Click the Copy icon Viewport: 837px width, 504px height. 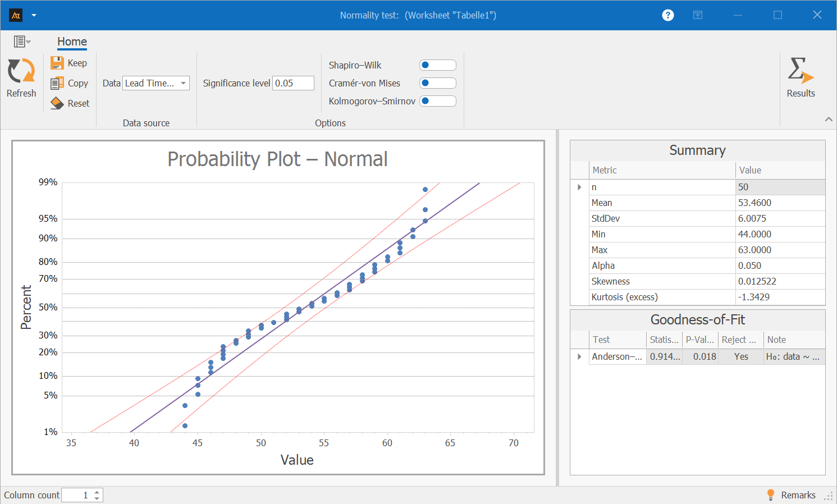click(57, 84)
